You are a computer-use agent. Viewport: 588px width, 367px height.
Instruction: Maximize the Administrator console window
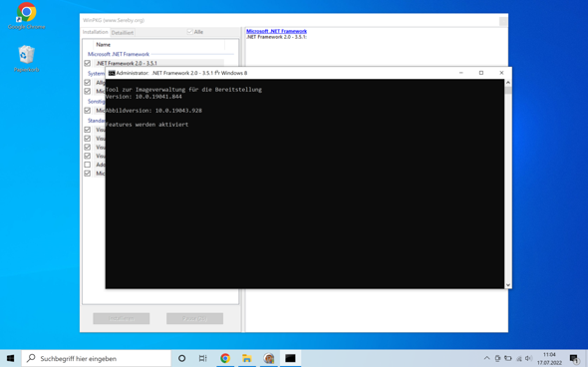481,73
